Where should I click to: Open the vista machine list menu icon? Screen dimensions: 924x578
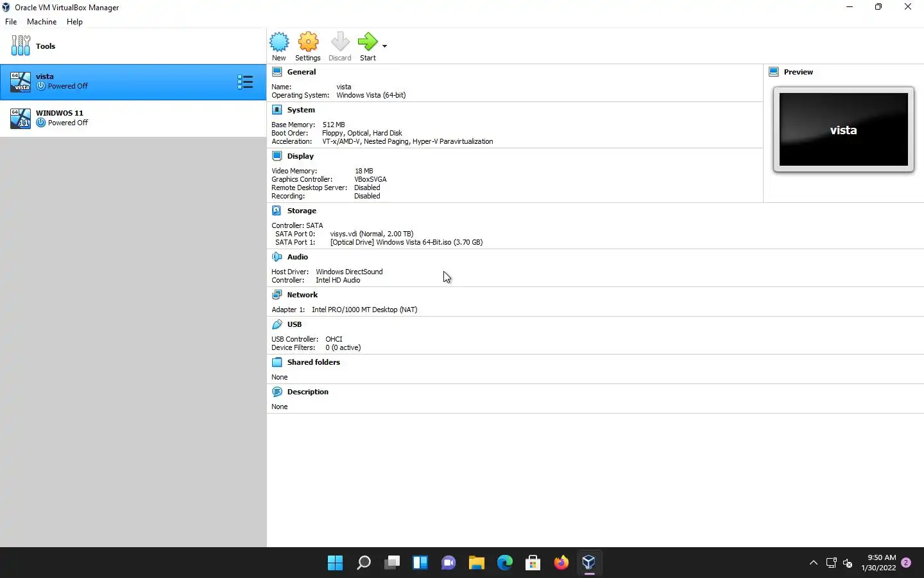(x=245, y=82)
